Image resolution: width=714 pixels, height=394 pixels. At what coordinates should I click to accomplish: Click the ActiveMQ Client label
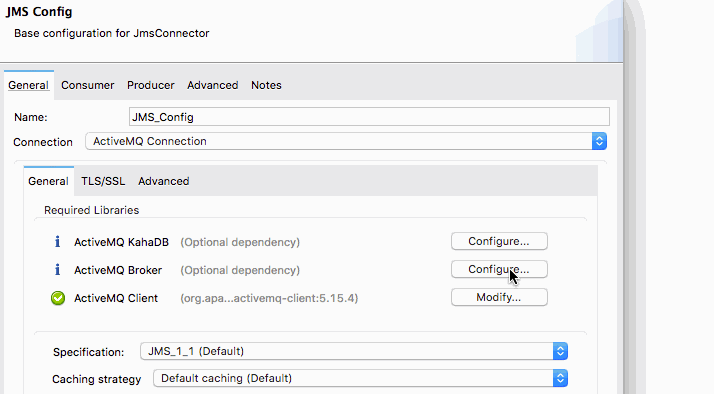116,298
